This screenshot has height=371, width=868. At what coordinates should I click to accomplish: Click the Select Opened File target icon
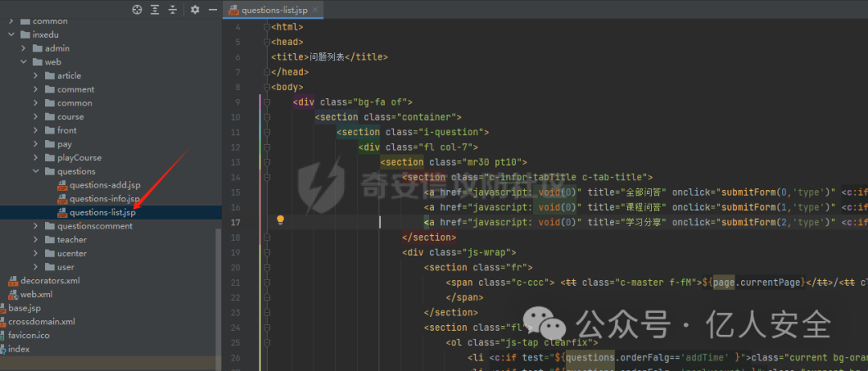click(137, 10)
